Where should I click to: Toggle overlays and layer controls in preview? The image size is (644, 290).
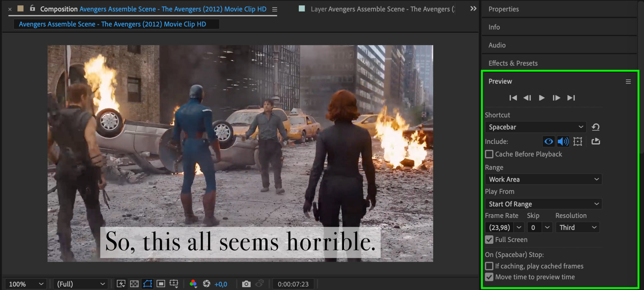578,141
